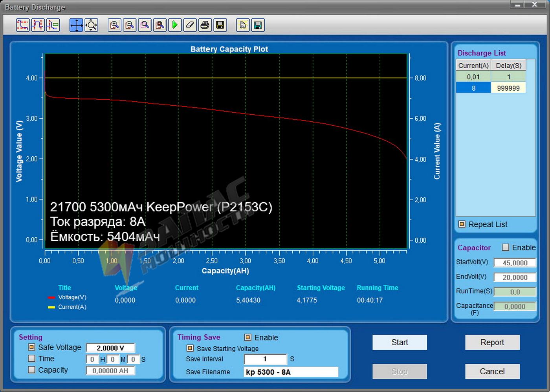Click the StartVolt(V) value field
This screenshot has width=550, height=392.
click(x=515, y=263)
